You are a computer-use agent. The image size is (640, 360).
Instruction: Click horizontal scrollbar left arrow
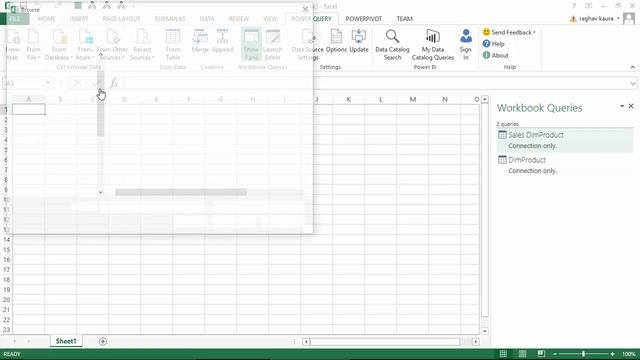click(306, 342)
